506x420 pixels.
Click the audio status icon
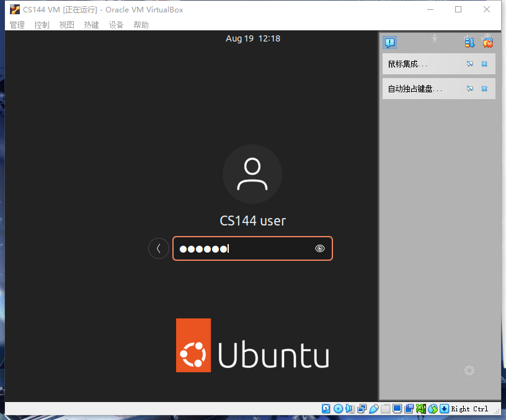pyautogui.click(x=350, y=409)
